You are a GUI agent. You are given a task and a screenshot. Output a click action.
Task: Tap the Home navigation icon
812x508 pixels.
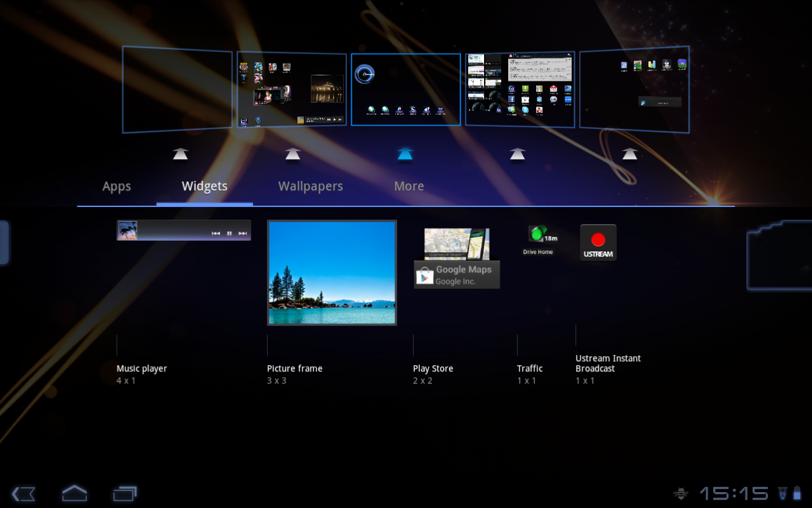coord(74,493)
